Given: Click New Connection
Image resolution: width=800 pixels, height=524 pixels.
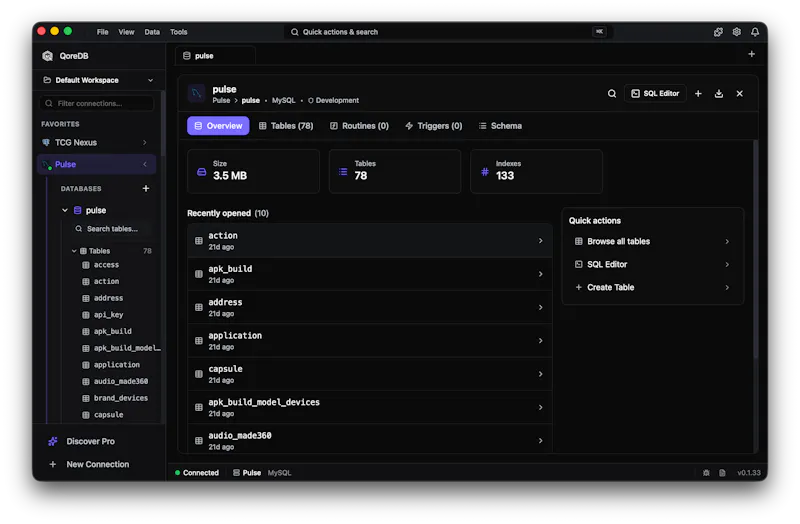Looking at the screenshot, I should point(97,465).
